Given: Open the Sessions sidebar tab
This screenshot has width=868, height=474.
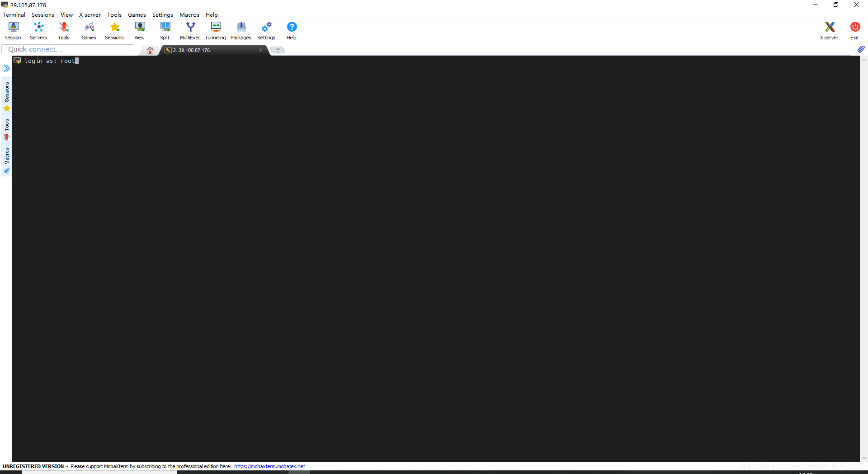Looking at the screenshot, I should pyautogui.click(x=6, y=96).
